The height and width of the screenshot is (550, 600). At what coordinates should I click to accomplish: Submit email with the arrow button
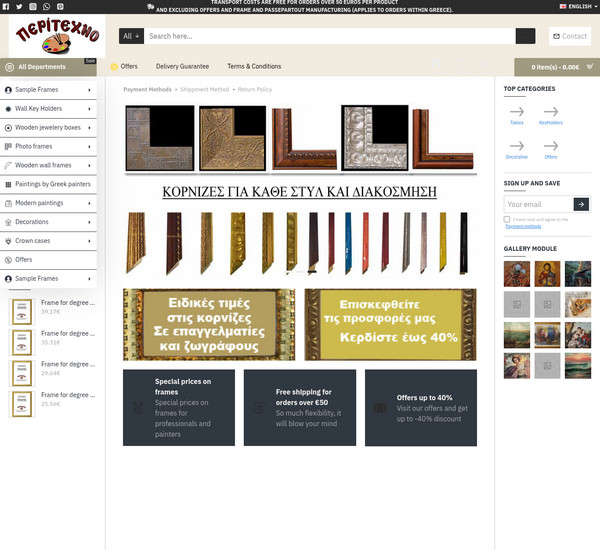pos(581,204)
